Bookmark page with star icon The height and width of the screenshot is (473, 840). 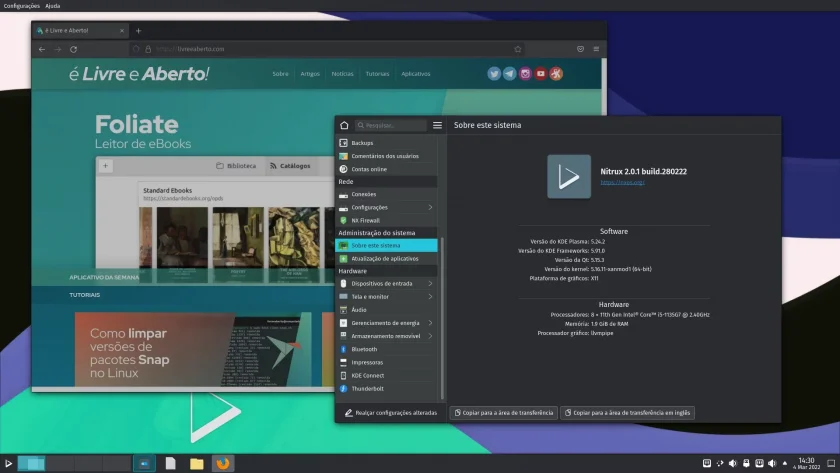(x=518, y=49)
